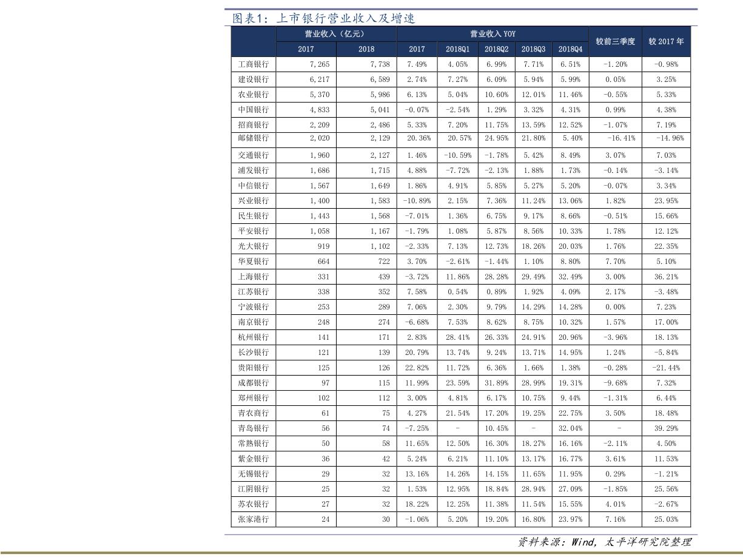Select the 2018Q1 column header
Screen dimensions: 743x560
(458, 49)
